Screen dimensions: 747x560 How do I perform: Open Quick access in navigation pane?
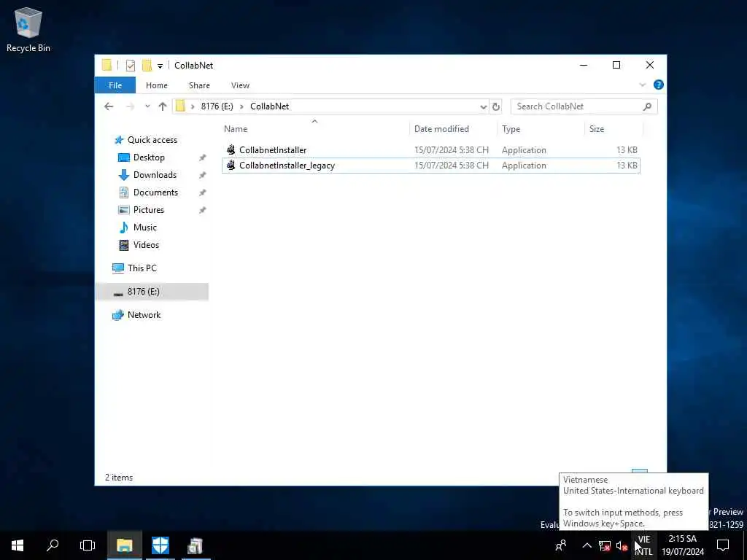[152, 140]
